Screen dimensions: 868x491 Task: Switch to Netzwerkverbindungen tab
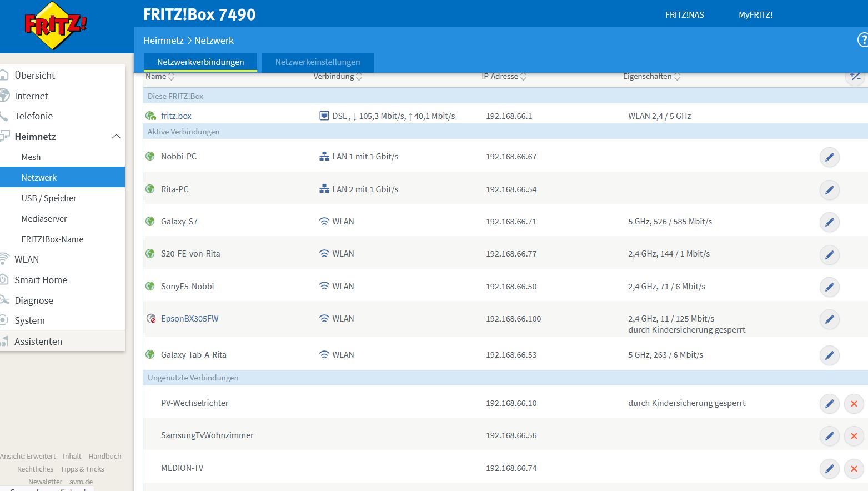(200, 62)
